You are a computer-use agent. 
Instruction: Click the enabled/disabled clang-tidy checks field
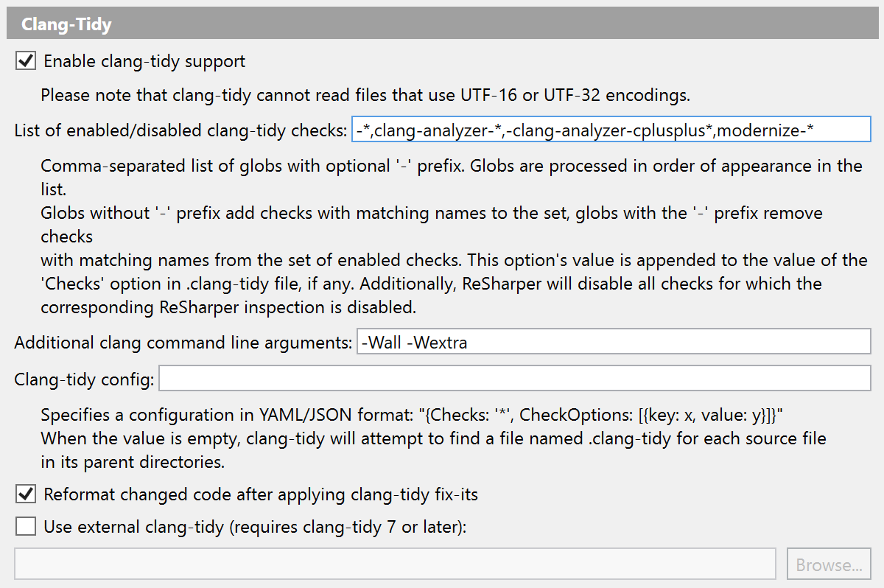(611, 131)
